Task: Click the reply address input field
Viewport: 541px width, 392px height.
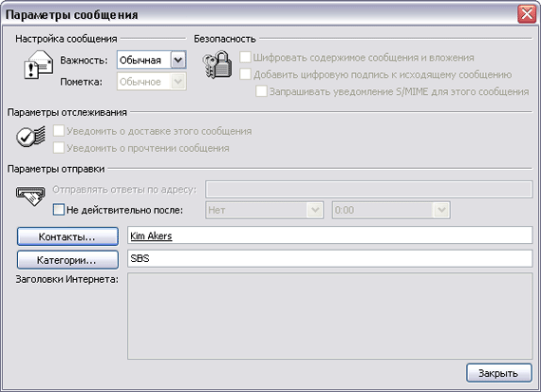Action: (x=369, y=190)
